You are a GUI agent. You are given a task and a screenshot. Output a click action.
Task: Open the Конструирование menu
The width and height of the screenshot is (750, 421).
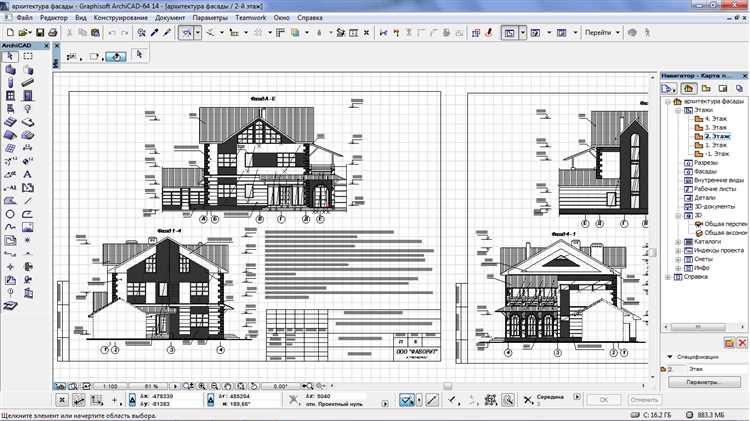pos(121,18)
